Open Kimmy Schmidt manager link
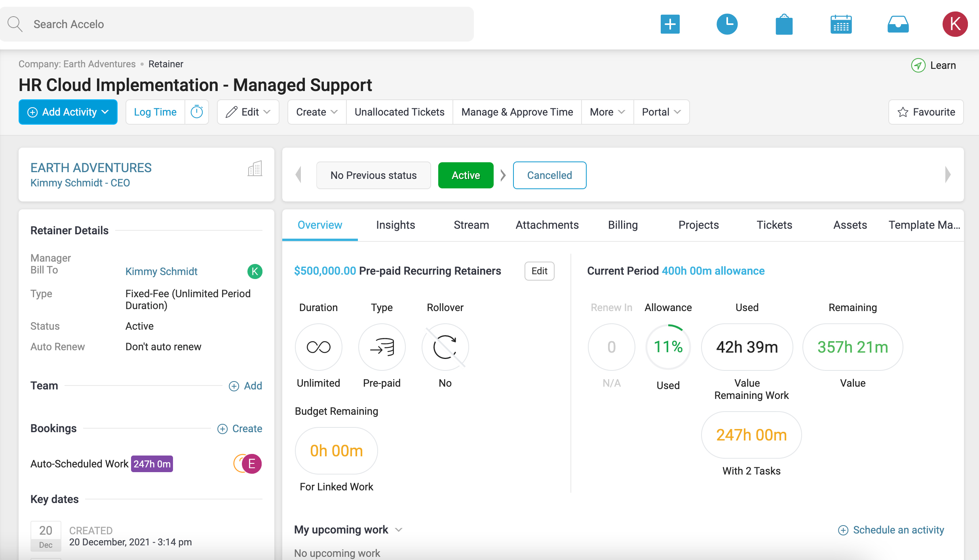This screenshot has height=560, width=979. [x=161, y=271]
